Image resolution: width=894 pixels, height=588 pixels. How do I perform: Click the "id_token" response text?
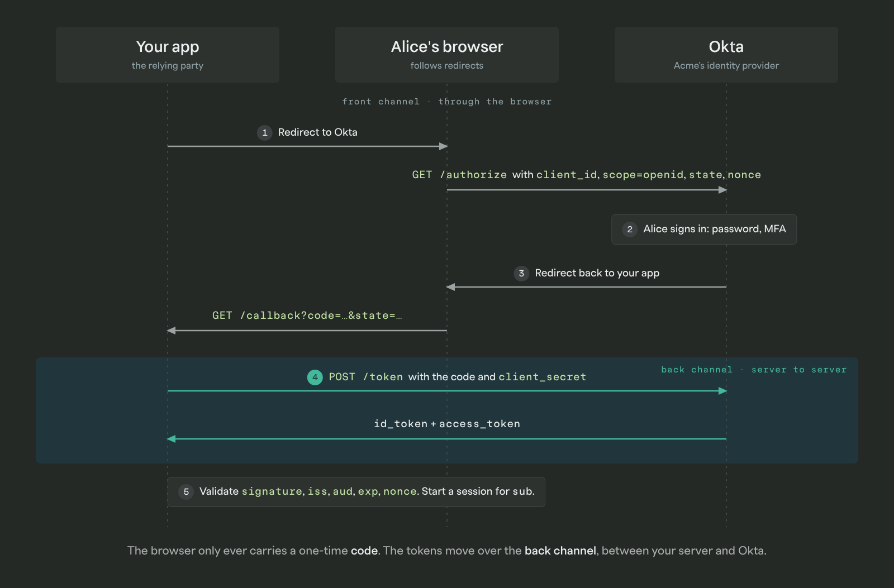401,424
